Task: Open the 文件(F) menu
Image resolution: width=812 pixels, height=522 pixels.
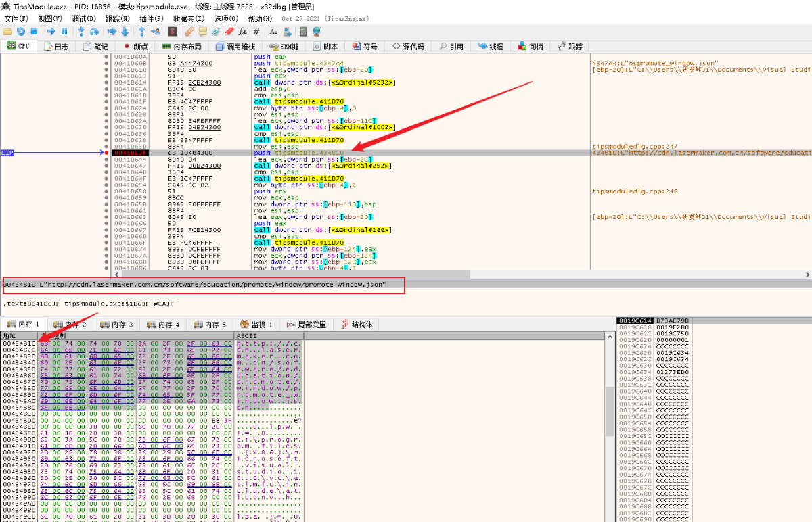Action: pyautogui.click(x=17, y=18)
